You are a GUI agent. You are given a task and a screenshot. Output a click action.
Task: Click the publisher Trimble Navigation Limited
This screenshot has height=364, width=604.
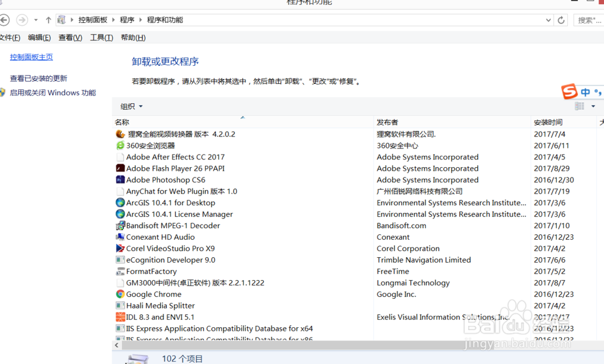pos(424,260)
